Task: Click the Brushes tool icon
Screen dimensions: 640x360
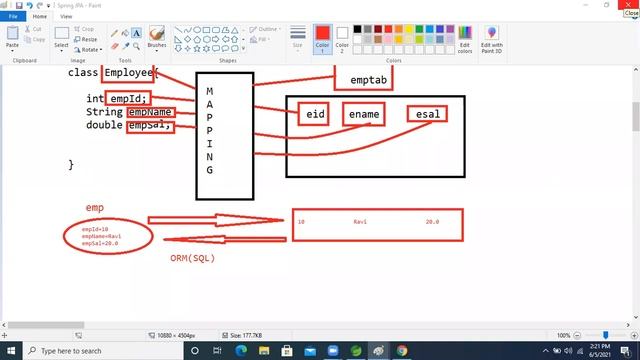Action: click(157, 33)
